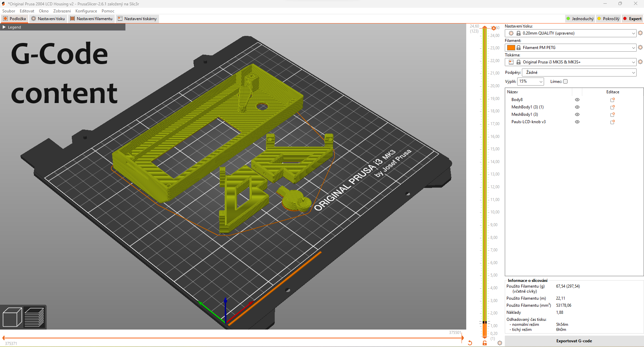This screenshot has height=347, width=644.
Task: Open filament settings gear options
Action: (x=640, y=47)
